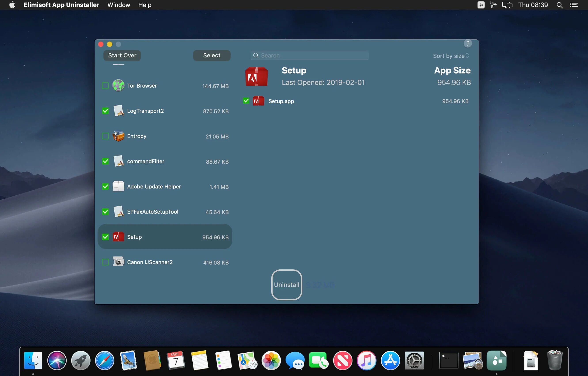Click the Spotlight search icon in menu bar
This screenshot has width=588, height=376.
[x=560, y=5]
